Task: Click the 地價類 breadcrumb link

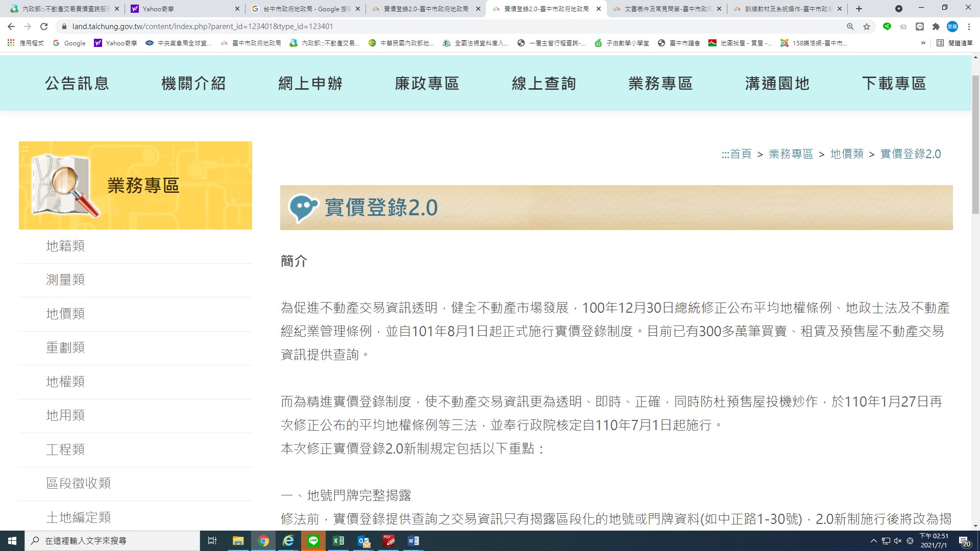Action: point(847,154)
